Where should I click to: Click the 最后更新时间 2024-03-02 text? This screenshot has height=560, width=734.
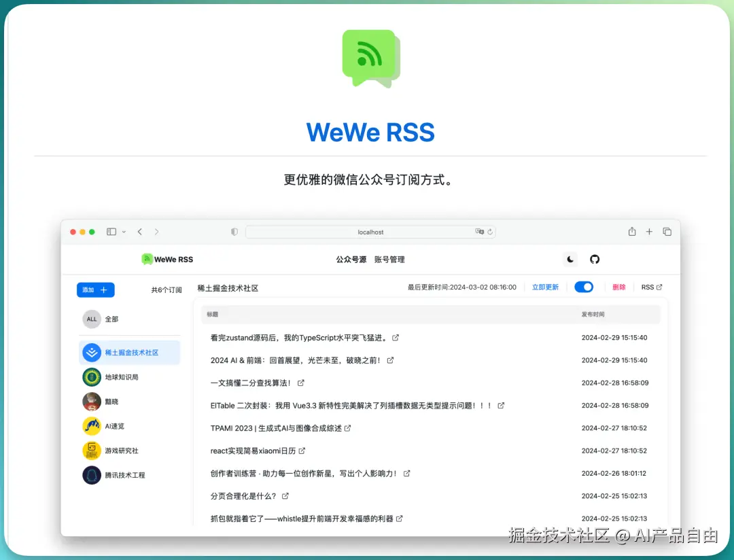click(x=462, y=287)
